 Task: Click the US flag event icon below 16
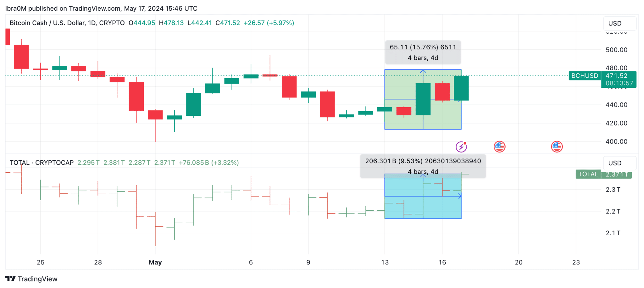(500, 147)
